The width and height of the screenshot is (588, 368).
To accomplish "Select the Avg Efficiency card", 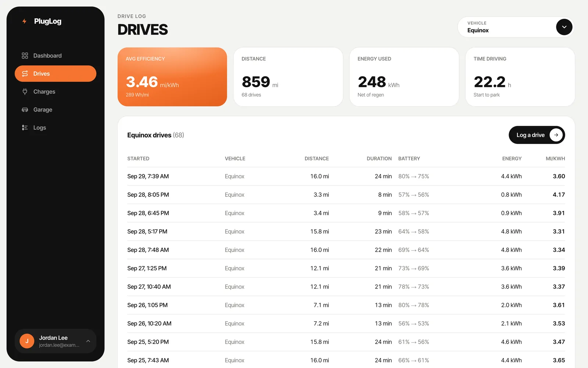I will click(172, 77).
